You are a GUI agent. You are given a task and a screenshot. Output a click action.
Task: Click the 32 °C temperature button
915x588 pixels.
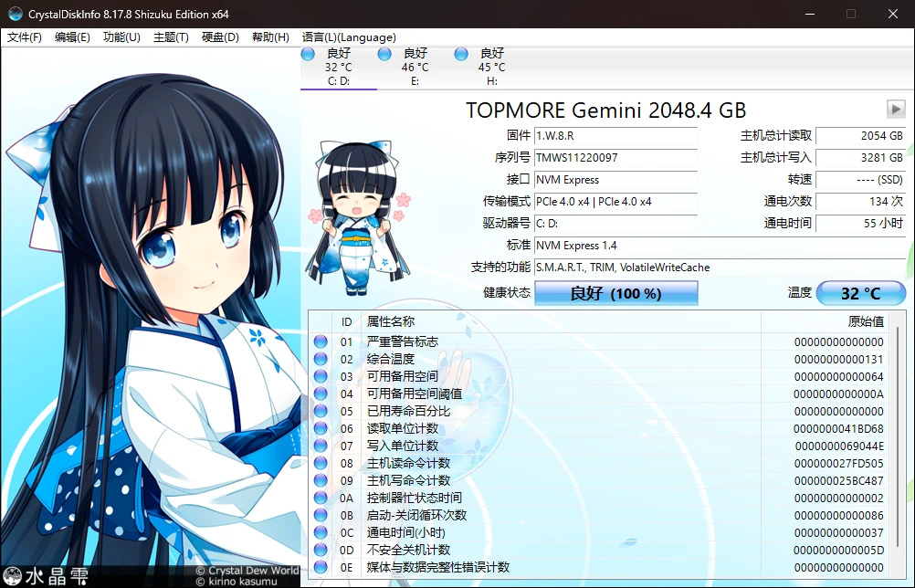click(x=861, y=293)
